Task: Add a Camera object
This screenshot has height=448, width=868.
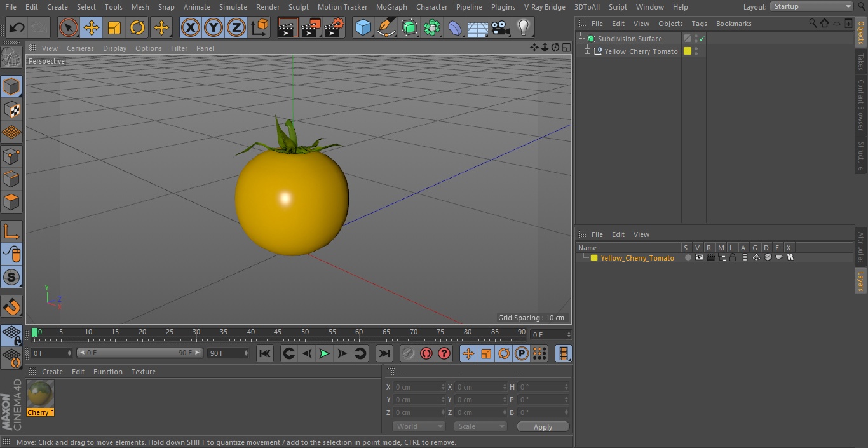Action: click(501, 28)
